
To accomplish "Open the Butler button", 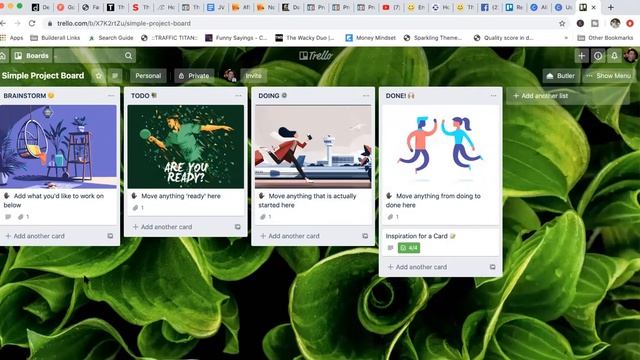I will pyautogui.click(x=561, y=76).
